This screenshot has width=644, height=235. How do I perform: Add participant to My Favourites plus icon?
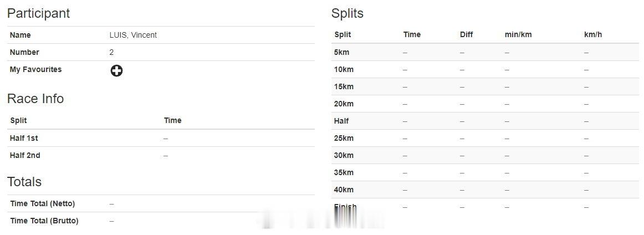pos(116,70)
